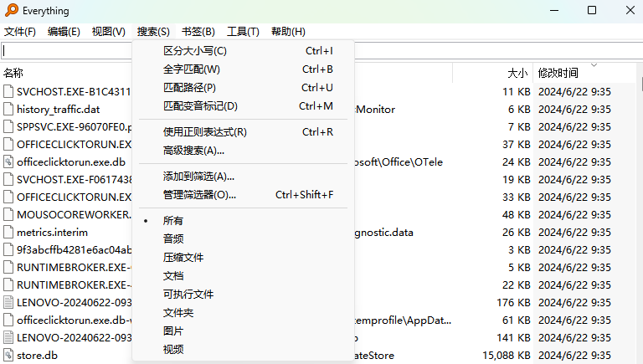Screen dimensions: 643x364
Task: Select the MOUSOCOREWORKER file name
Action: point(75,215)
